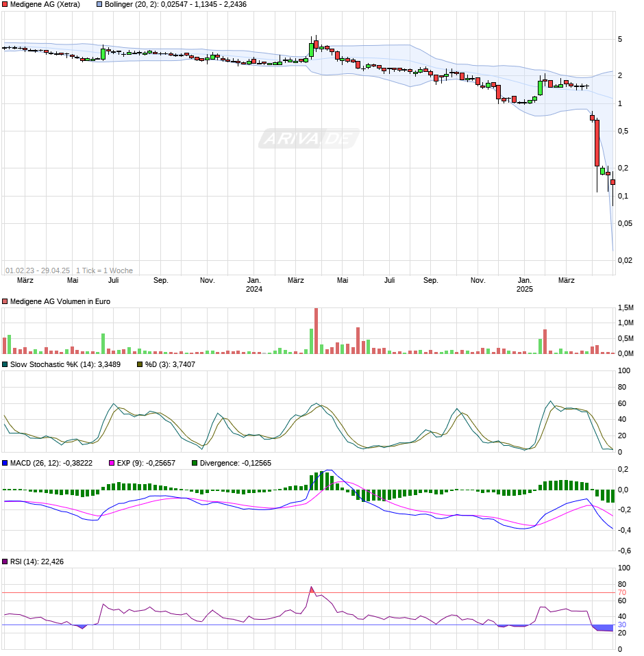644x656 pixels.
Task: Click the long red candle of the 2025 crash
Action: coord(597,143)
